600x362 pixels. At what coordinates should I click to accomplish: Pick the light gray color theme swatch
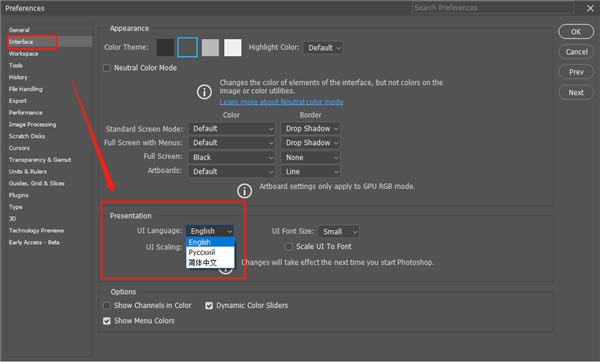point(210,47)
